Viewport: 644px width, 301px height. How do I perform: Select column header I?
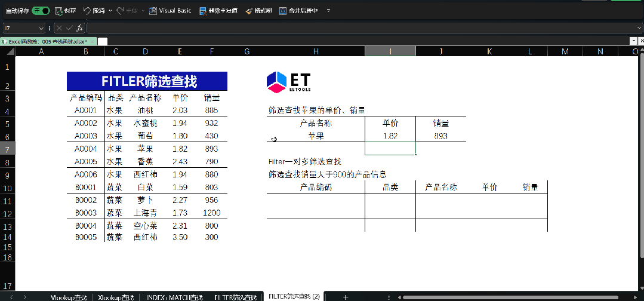click(390, 51)
